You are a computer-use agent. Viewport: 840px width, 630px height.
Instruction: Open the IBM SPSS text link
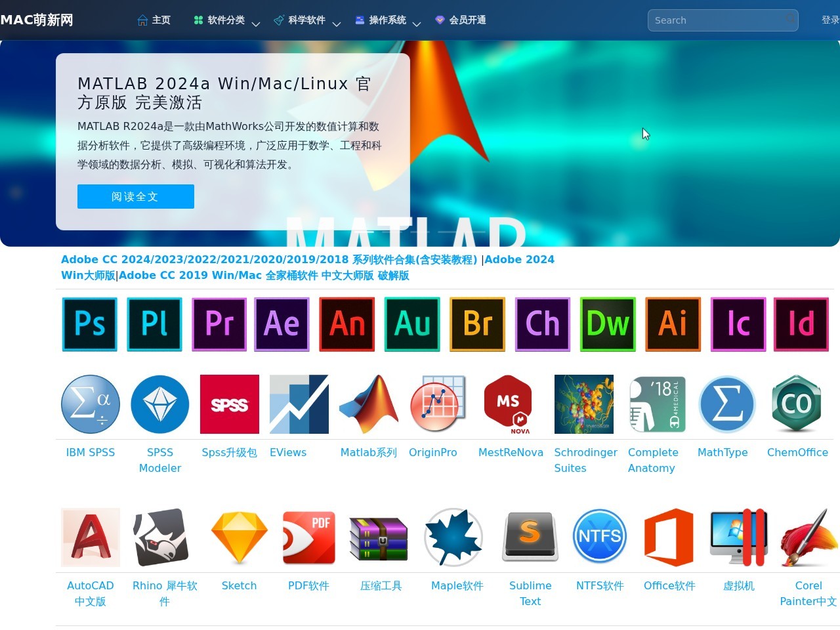click(x=91, y=452)
